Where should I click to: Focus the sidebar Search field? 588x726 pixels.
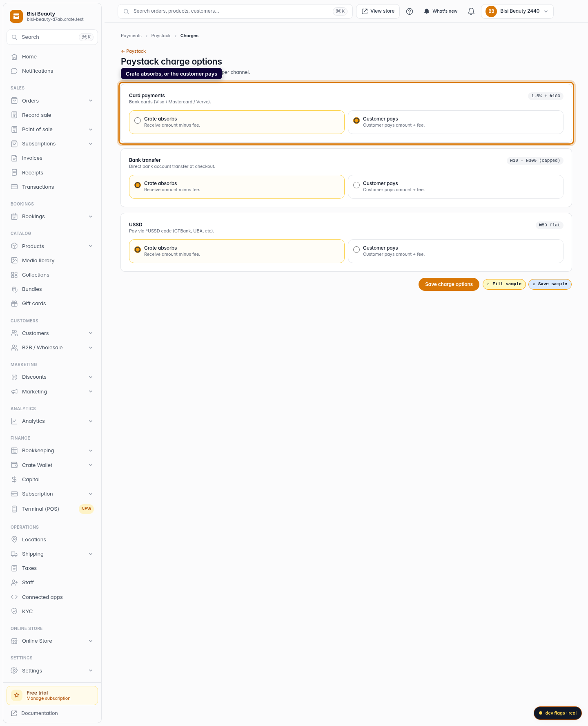pyautogui.click(x=52, y=37)
